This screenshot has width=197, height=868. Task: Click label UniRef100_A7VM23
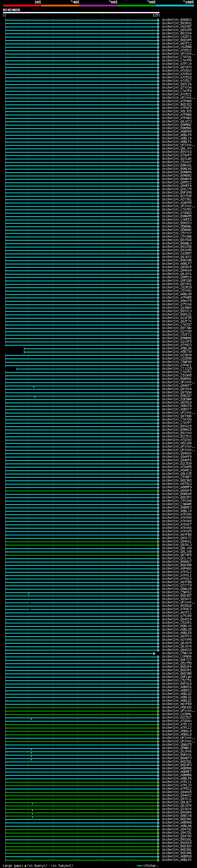pyautogui.click(x=177, y=345)
